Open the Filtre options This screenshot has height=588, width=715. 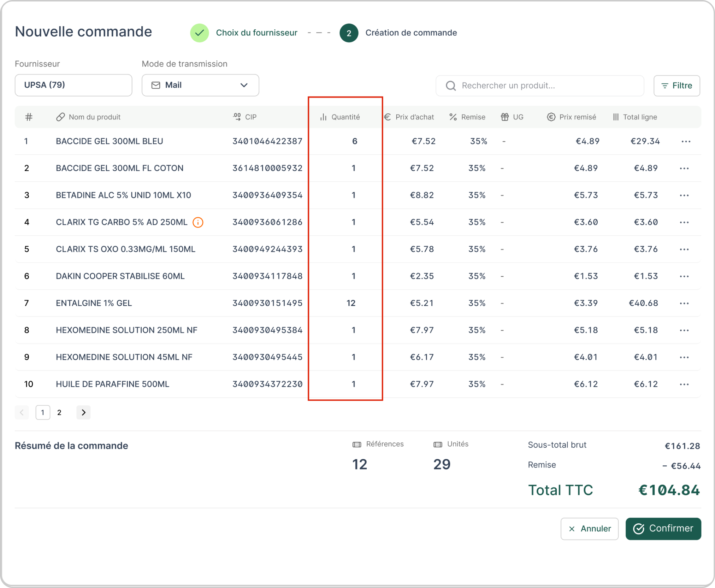point(676,86)
